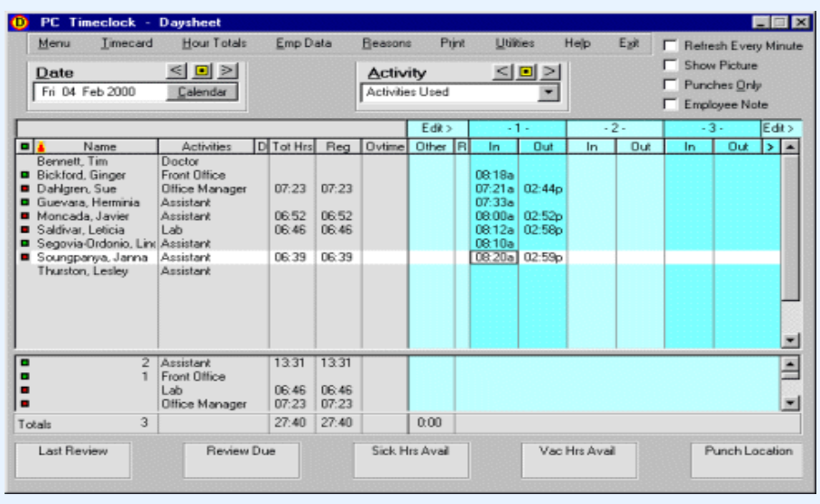The width and height of the screenshot is (820, 504).
Task: Click red status marker for Moncada, Javier
Action: point(24,215)
